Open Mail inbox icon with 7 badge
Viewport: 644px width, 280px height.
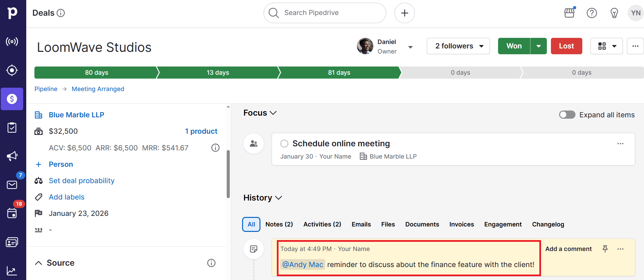(12, 185)
